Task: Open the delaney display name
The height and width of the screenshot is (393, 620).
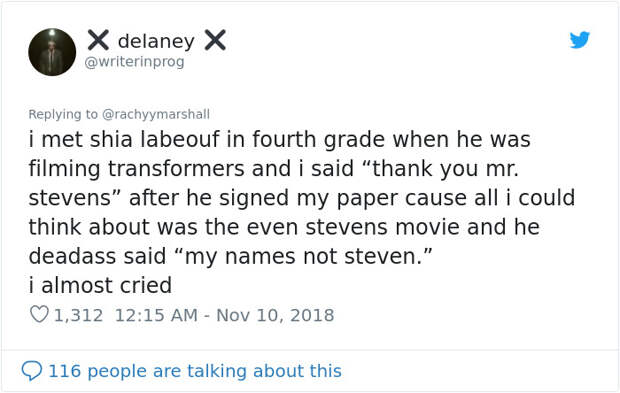Action: [156, 41]
